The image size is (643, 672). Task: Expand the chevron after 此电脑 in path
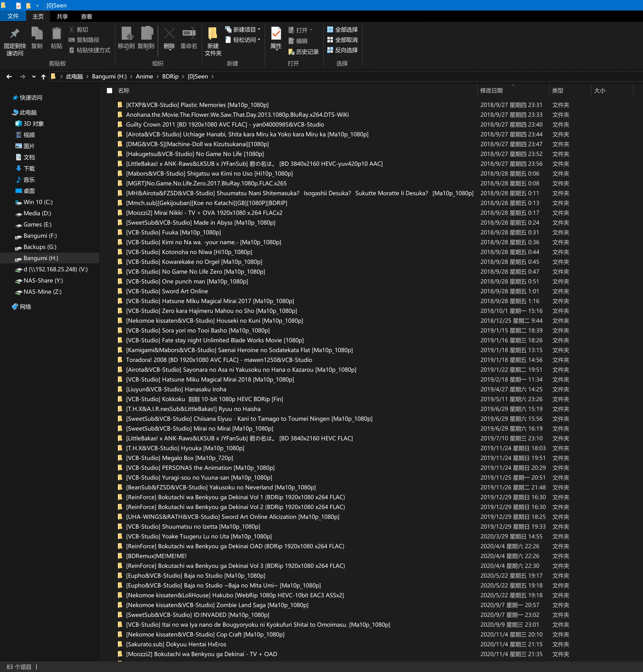point(87,77)
